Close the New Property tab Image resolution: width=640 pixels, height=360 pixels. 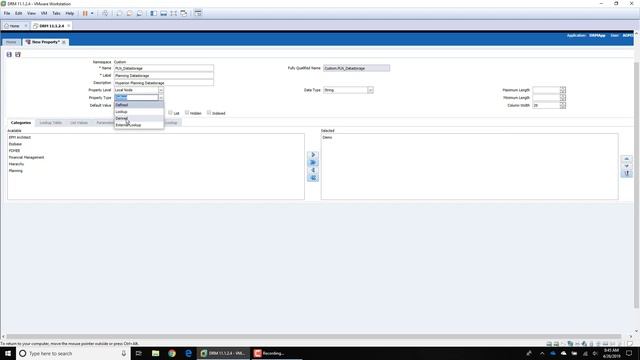tap(64, 42)
